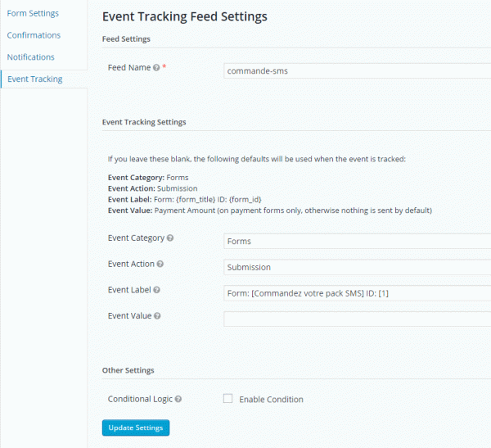The width and height of the screenshot is (491, 448).
Task: Click the Event Action field showing Submission
Action: point(357,267)
